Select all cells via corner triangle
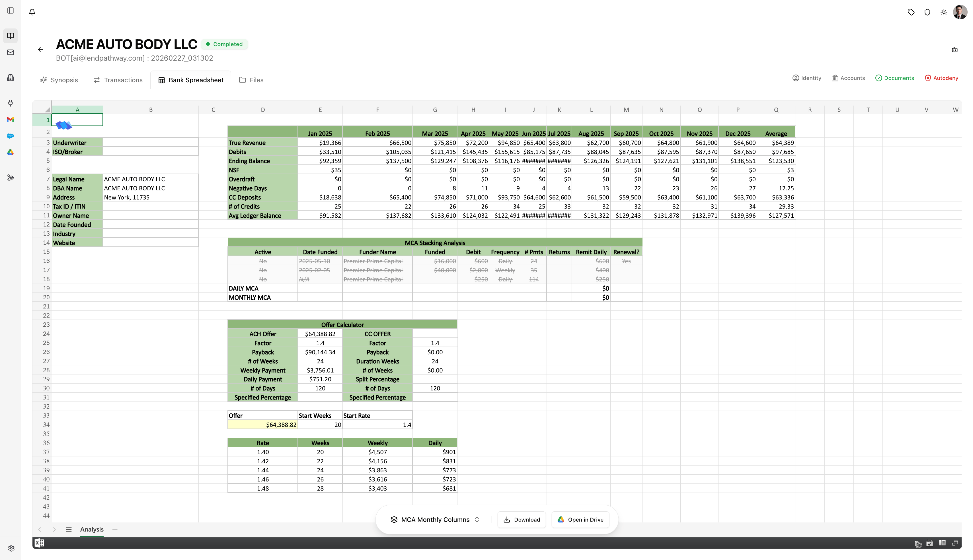 [x=47, y=110]
